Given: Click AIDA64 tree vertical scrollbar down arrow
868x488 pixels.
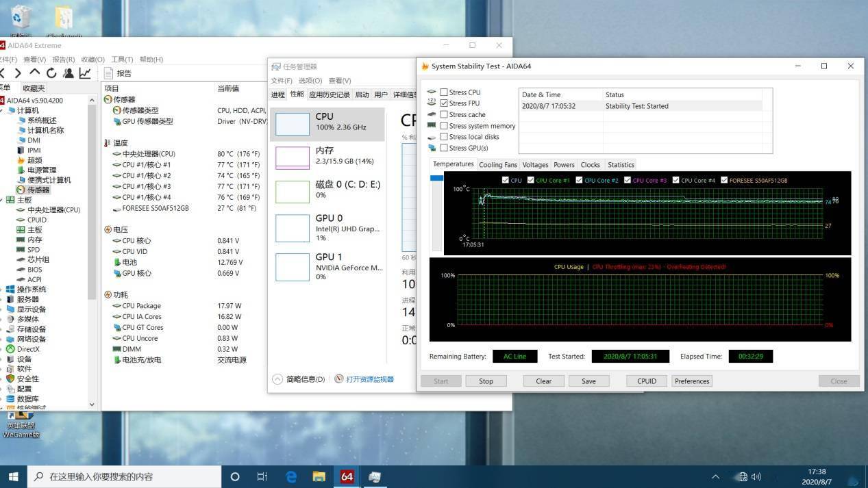Looking at the screenshot, I should 92,404.
